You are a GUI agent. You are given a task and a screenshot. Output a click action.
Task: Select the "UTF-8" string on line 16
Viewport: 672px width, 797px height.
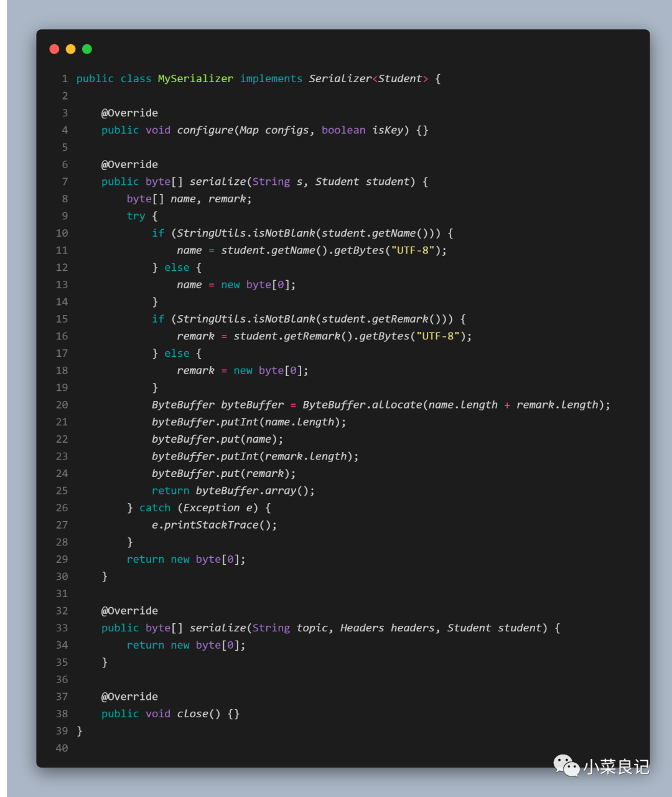[x=437, y=336]
